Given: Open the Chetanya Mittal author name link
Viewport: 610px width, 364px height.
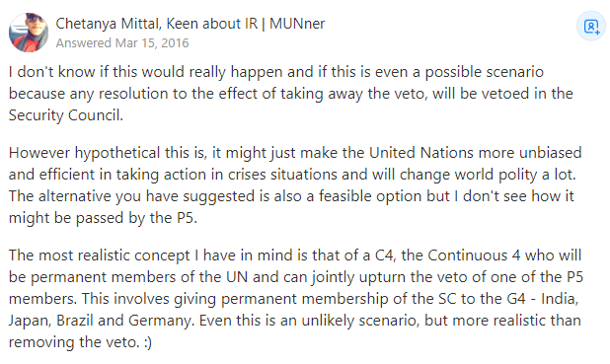Looking at the screenshot, I should coord(108,24).
